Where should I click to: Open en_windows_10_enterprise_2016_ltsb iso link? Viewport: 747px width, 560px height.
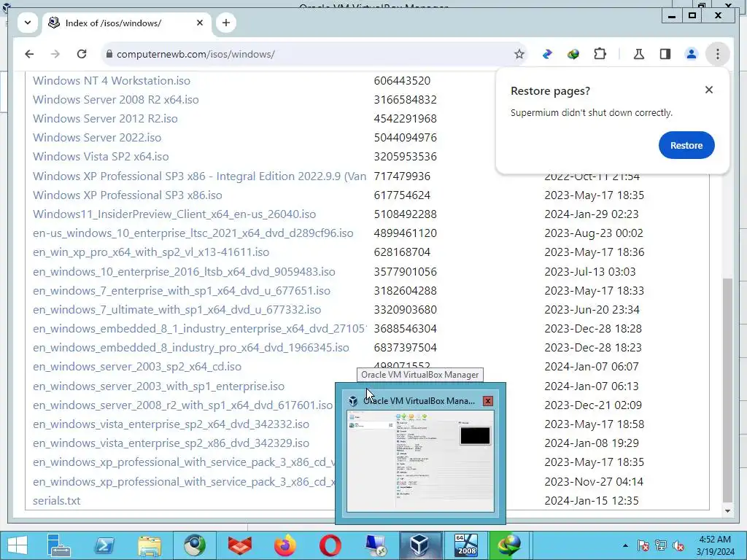184,272
